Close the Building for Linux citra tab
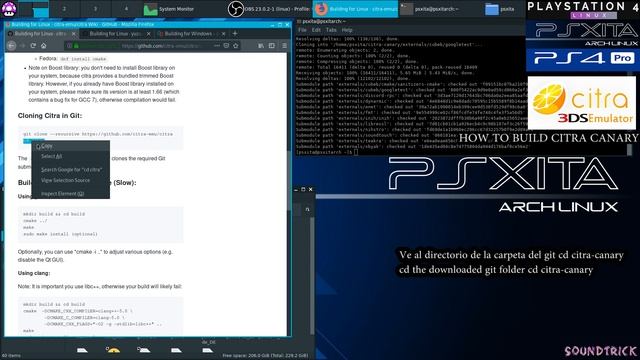The height and width of the screenshot is (360, 640). [x=74, y=34]
